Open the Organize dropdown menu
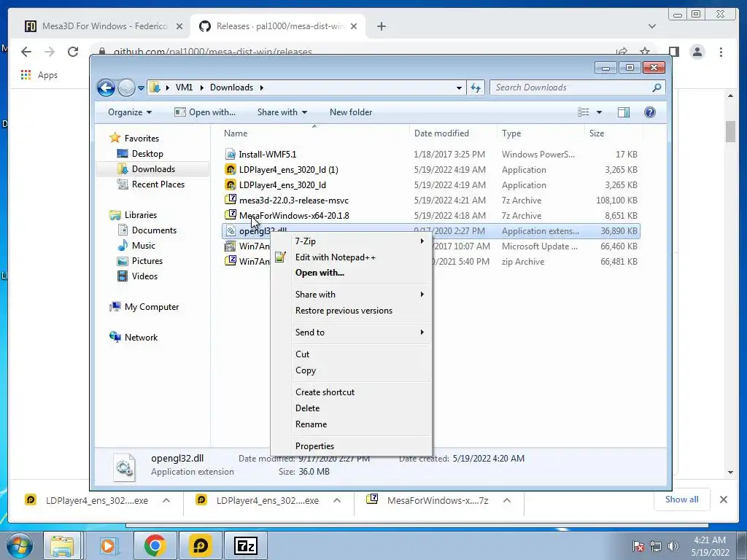Image resolution: width=747 pixels, height=560 pixels. point(130,112)
